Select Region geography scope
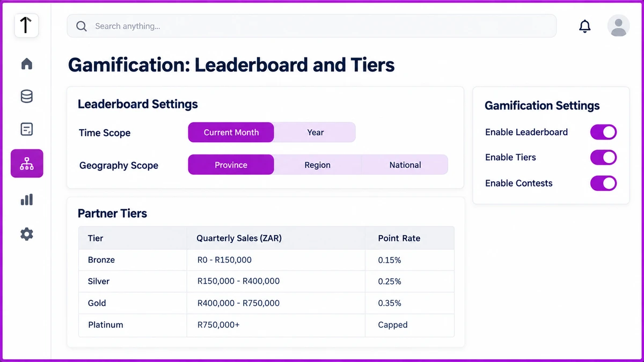This screenshot has height=362, width=644. click(x=317, y=165)
